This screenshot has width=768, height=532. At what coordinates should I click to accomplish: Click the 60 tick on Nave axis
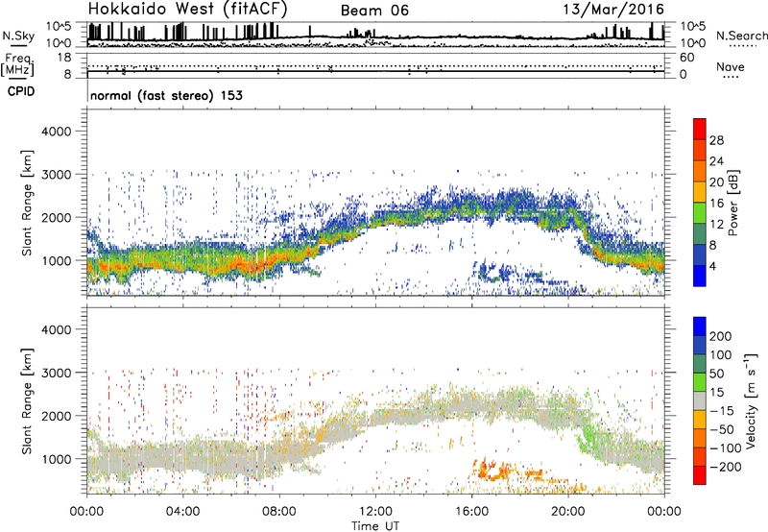click(686, 58)
